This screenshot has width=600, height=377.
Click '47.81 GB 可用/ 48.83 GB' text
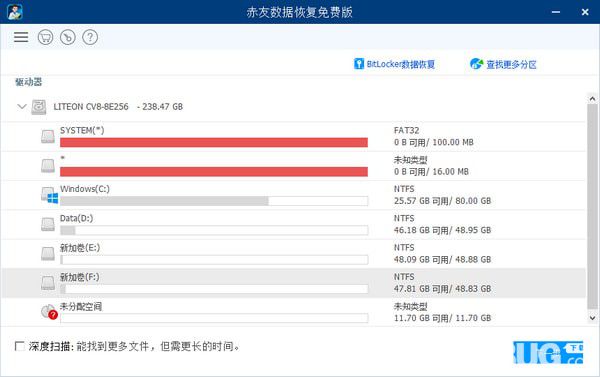tap(442, 289)
